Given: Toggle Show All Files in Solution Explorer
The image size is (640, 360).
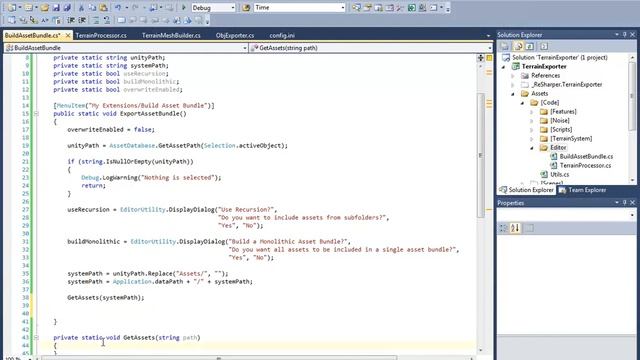Looking at the screenshot, I should pos(518,46).
